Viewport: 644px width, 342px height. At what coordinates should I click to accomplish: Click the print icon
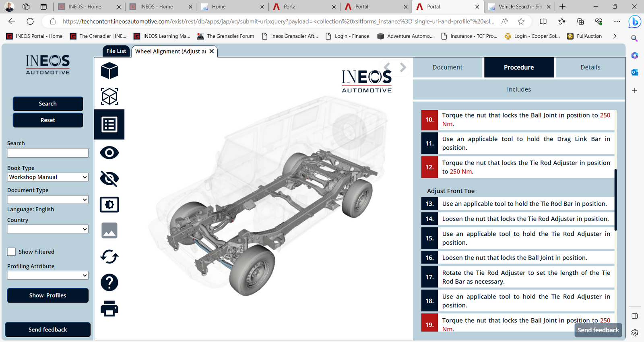click(x=109, y=308)
